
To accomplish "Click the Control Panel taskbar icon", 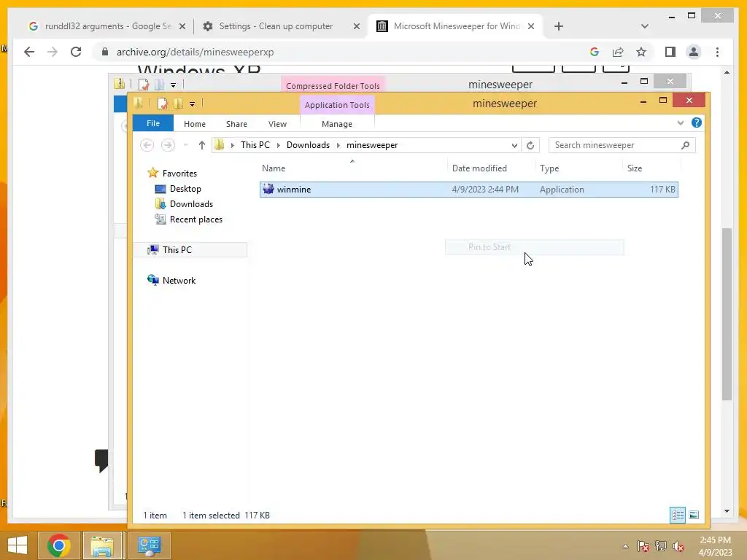I will pyautogui.click(x=149, y=545).
